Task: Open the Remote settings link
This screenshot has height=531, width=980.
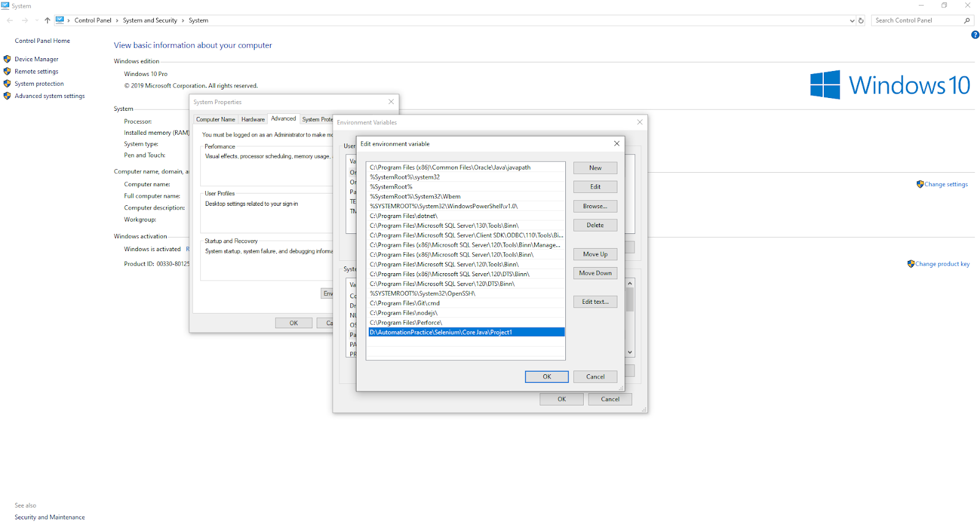Action: tap(37, 72)
